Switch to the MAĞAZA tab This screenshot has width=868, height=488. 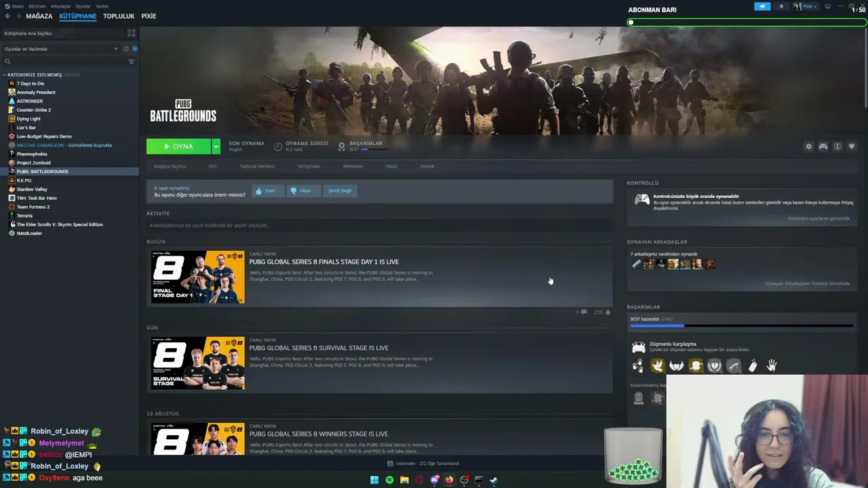coord(39,16)
